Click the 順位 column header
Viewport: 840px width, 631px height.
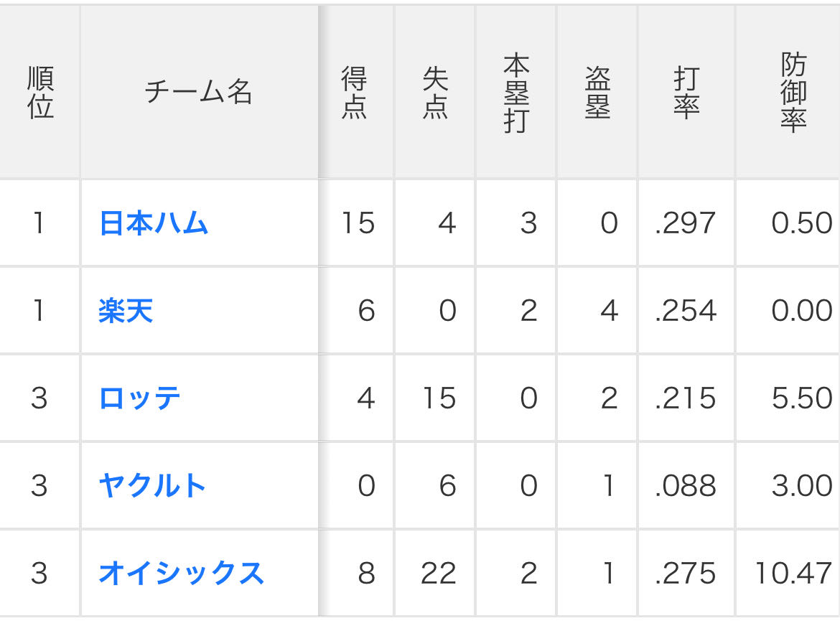click(40, 93)
